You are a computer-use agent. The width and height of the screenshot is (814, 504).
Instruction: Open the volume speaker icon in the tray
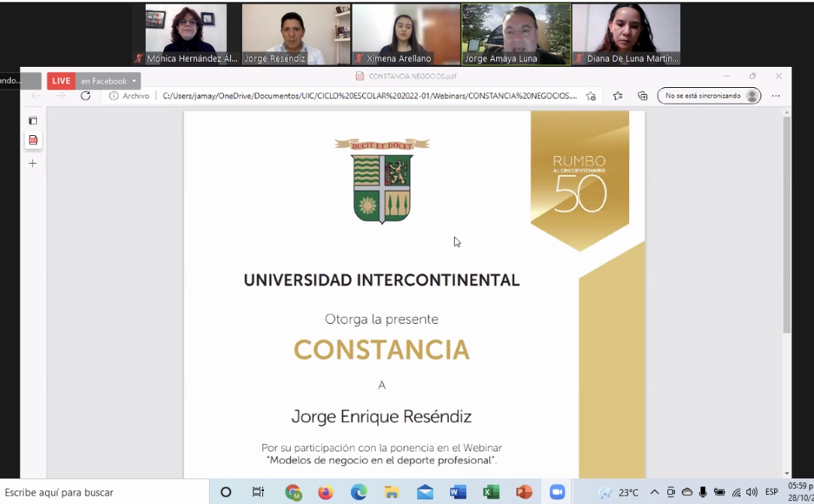pyautogui.click(x=752, y=492)
